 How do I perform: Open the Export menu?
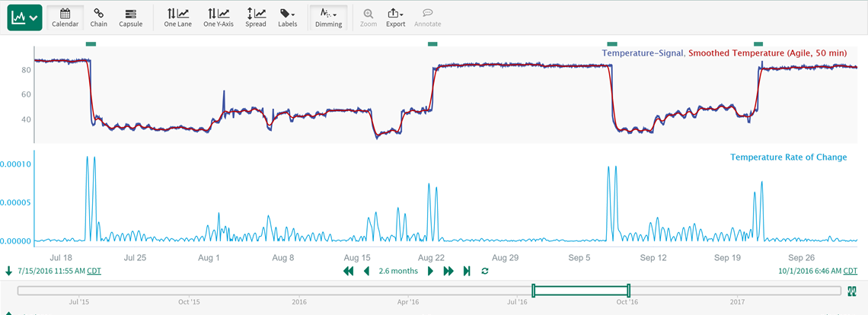pyautogui.click(x=395, y=17)
